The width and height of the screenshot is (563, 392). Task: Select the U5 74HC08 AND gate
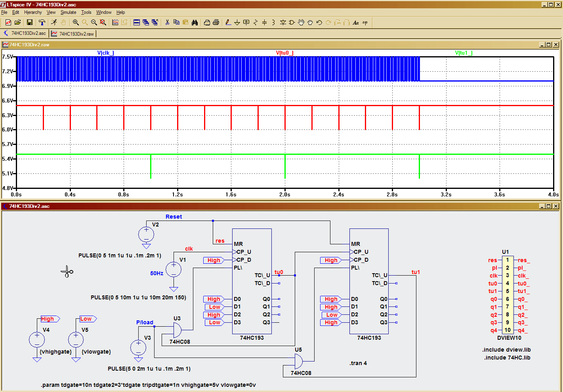coord(298,361)
